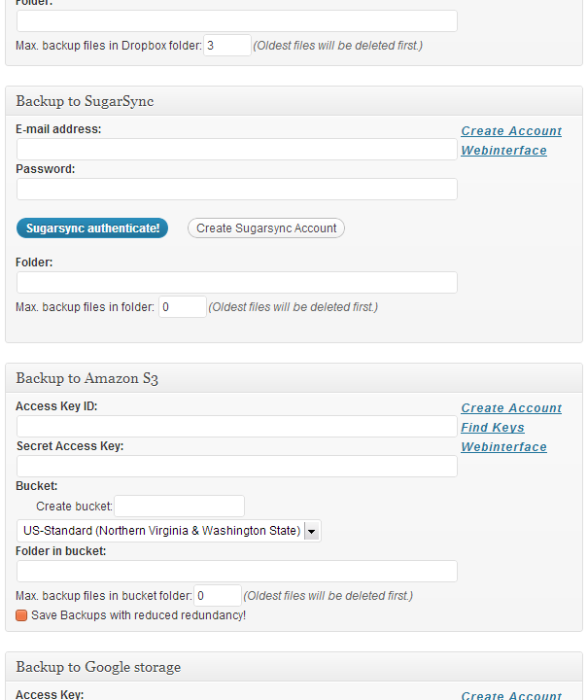
Task: Open Amazon S3 Create Account link
Action: 511,408
